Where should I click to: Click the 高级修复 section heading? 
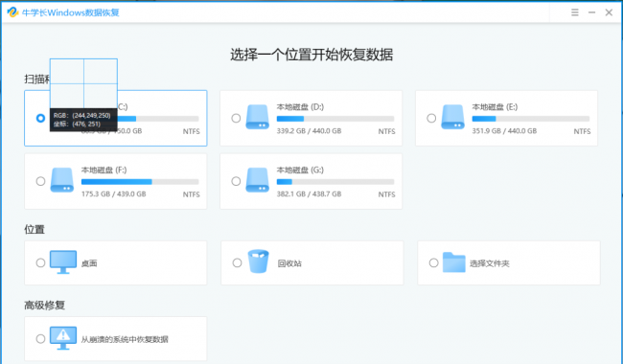(44, 306)
